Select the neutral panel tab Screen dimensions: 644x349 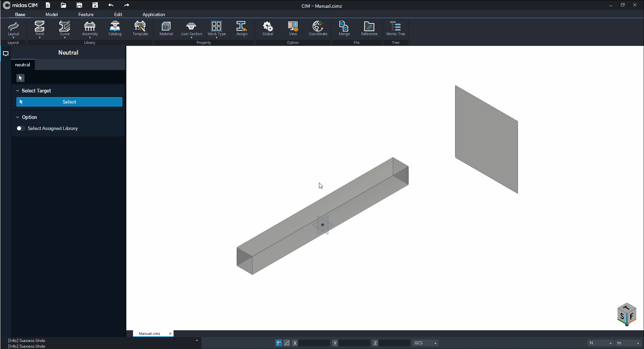[x=22, y=65]
